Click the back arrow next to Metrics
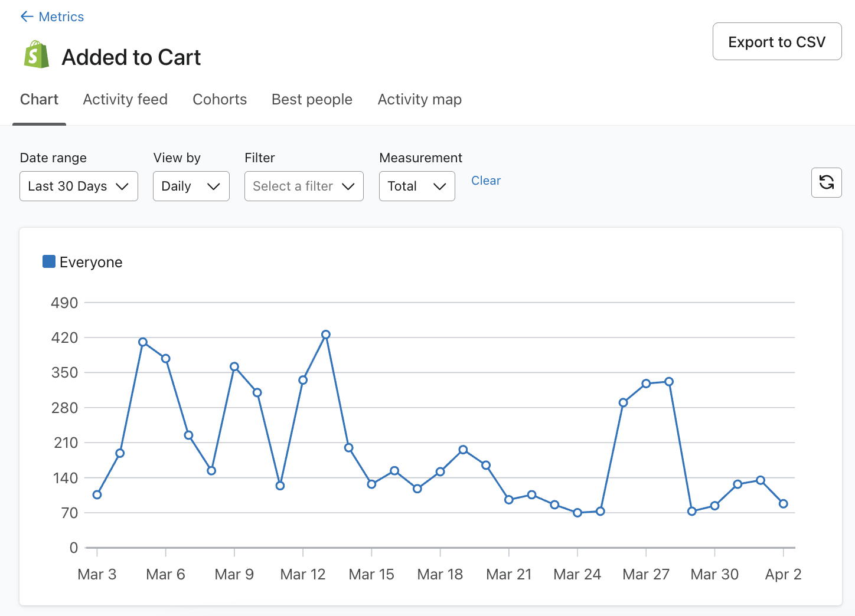This screenshot has width=855, height=616. pos(26,16)
